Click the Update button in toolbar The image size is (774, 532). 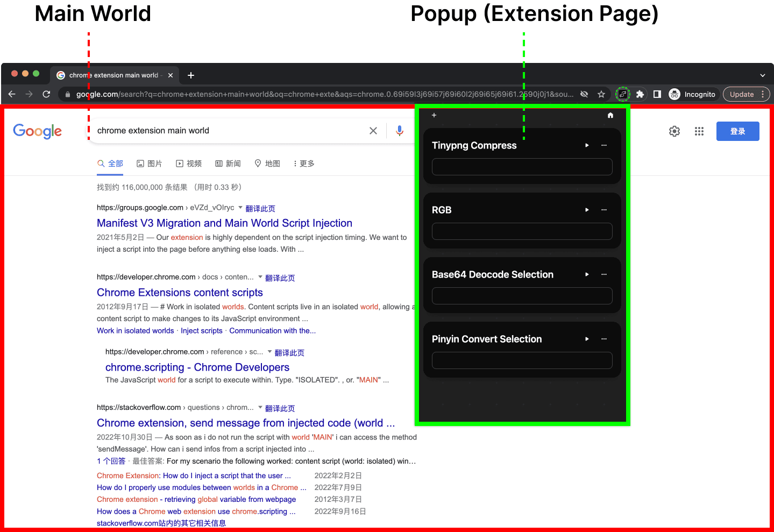742,94
